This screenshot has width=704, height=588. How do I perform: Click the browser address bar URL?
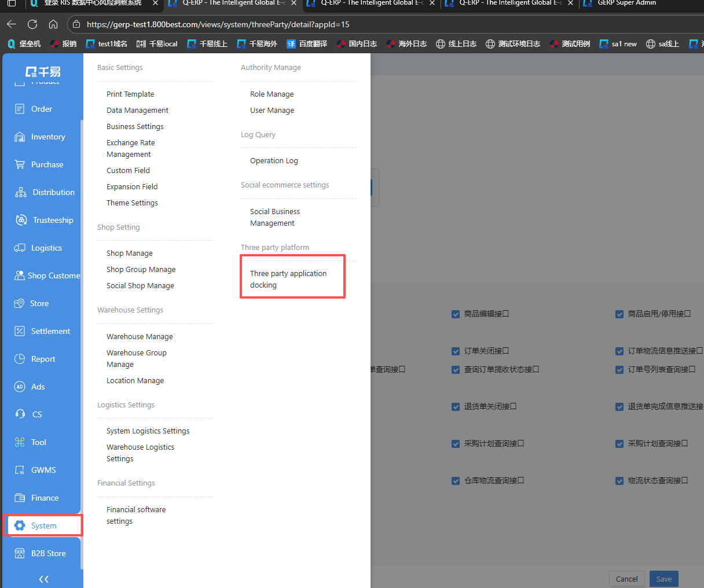tap(218, 24)
